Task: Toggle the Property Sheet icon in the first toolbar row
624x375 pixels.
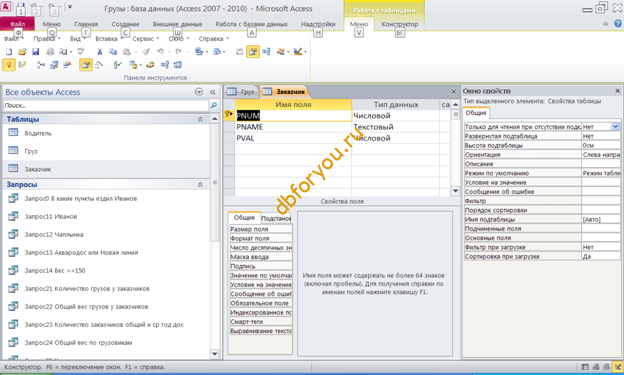Action: 253,52
